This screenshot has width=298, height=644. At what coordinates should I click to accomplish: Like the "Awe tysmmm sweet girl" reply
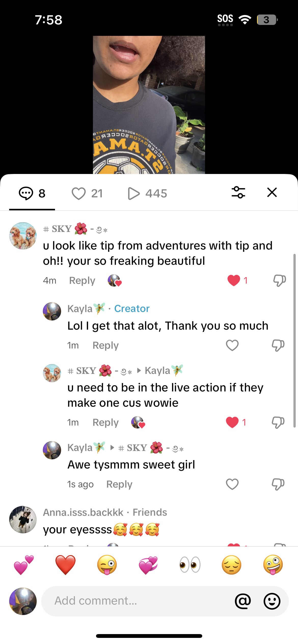[232, 484]
